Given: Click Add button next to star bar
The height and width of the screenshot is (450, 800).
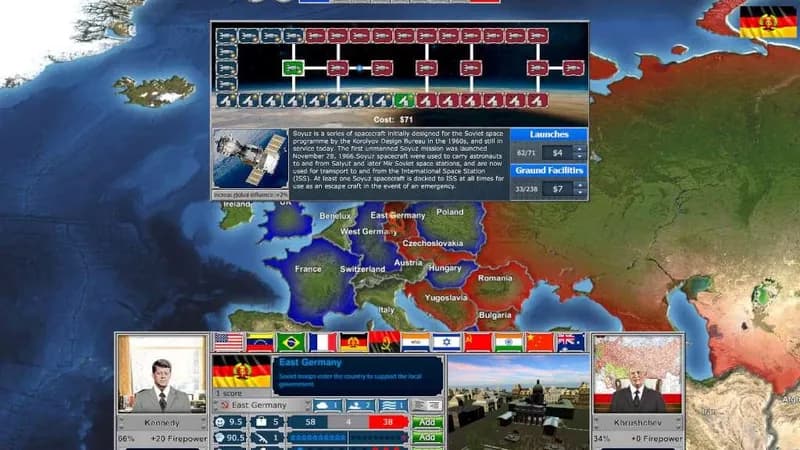Looking at the screenshot, I should [427, 438].
